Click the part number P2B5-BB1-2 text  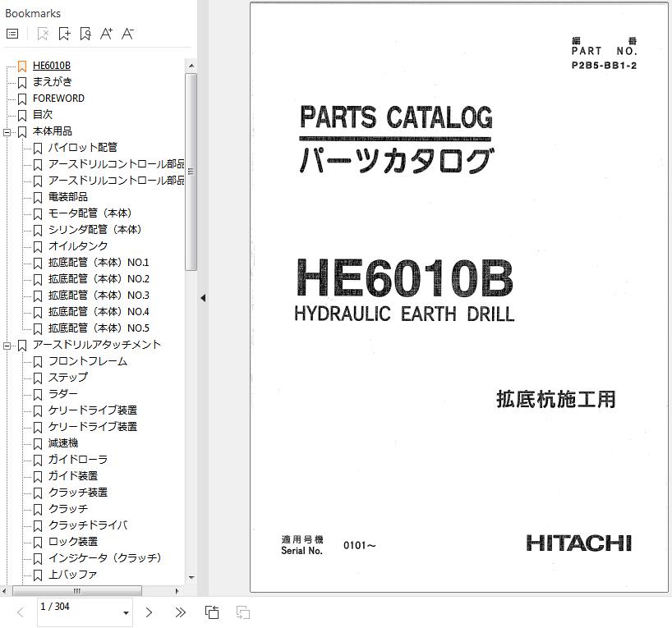click(604, 66)
